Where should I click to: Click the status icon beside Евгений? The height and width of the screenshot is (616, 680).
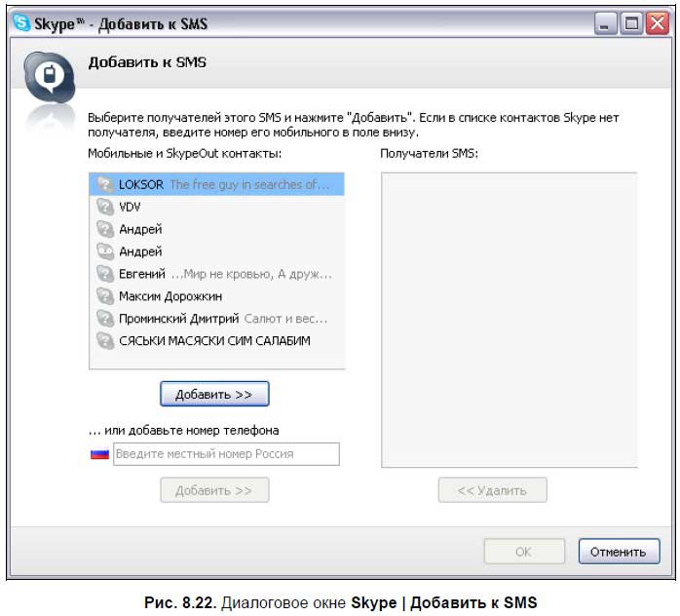click(x=105, y=274)
